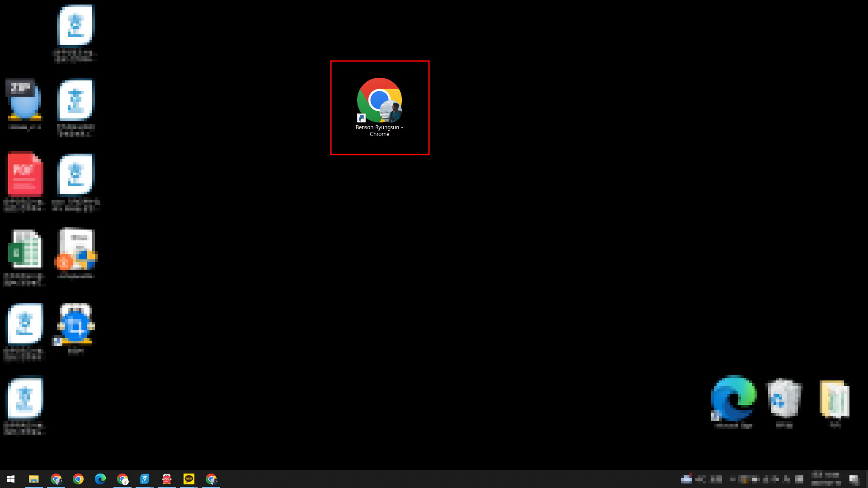This screenshot has width=868, height=488.
Task: Launch File Explorer from the taskbar
Action: tap(34, 479)
